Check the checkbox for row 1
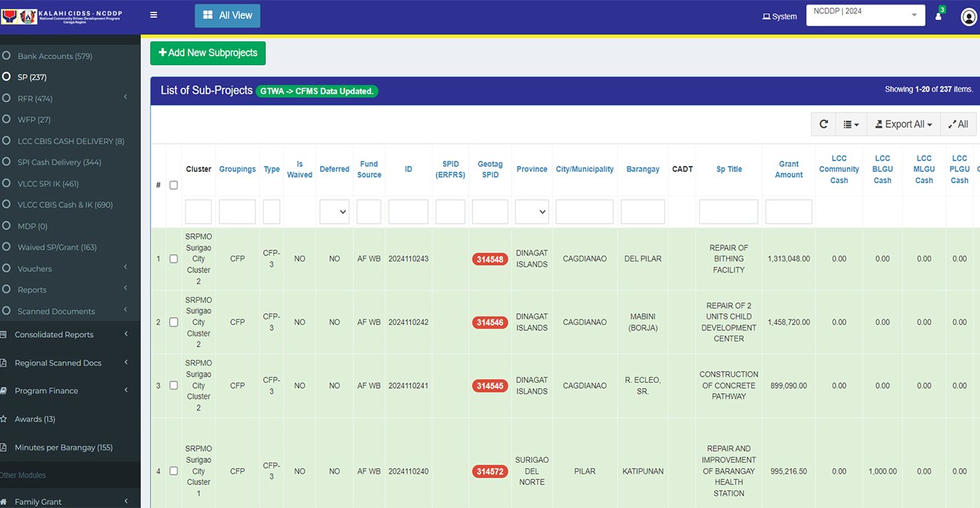Viewport: 980px width, 508px height. 173,259
